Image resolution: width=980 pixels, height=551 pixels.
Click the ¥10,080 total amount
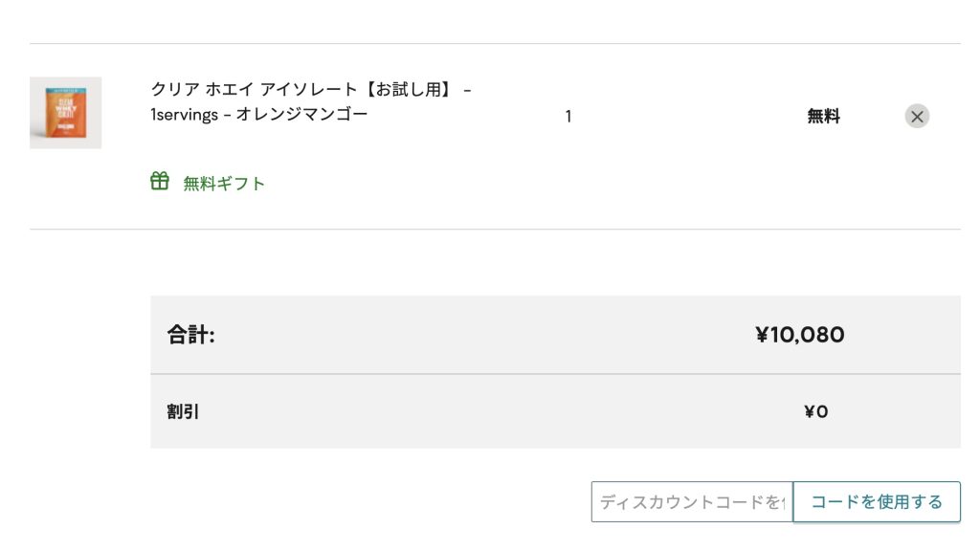(800, 335)
